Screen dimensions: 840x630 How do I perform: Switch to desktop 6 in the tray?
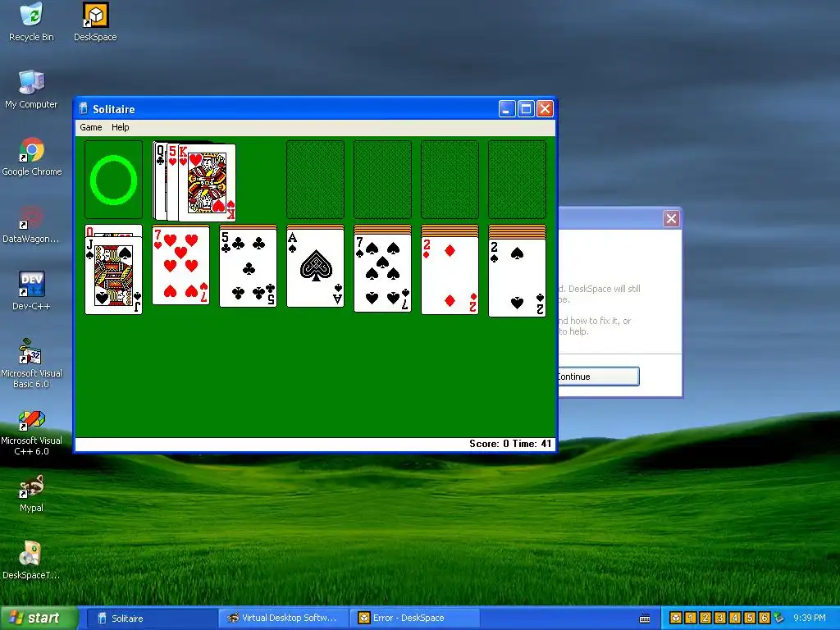[x=765, y=619]
